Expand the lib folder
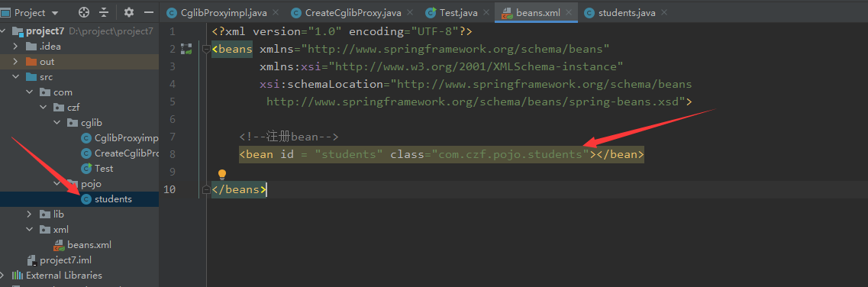868x287 pixels. pos(29,214)
